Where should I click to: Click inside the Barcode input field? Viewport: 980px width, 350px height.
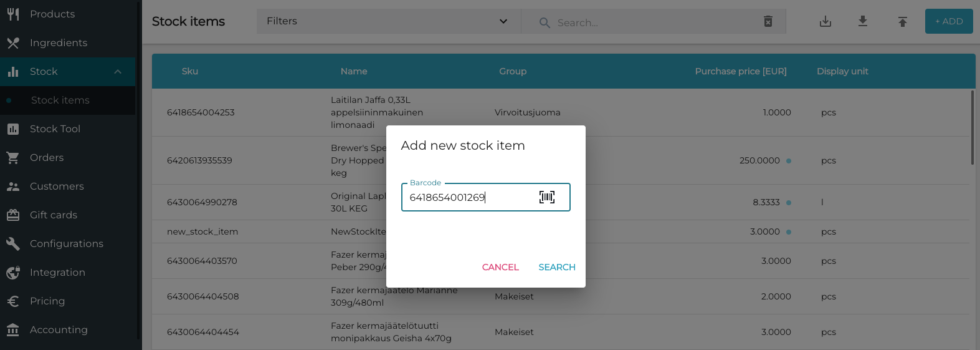[x=467, y=198]
